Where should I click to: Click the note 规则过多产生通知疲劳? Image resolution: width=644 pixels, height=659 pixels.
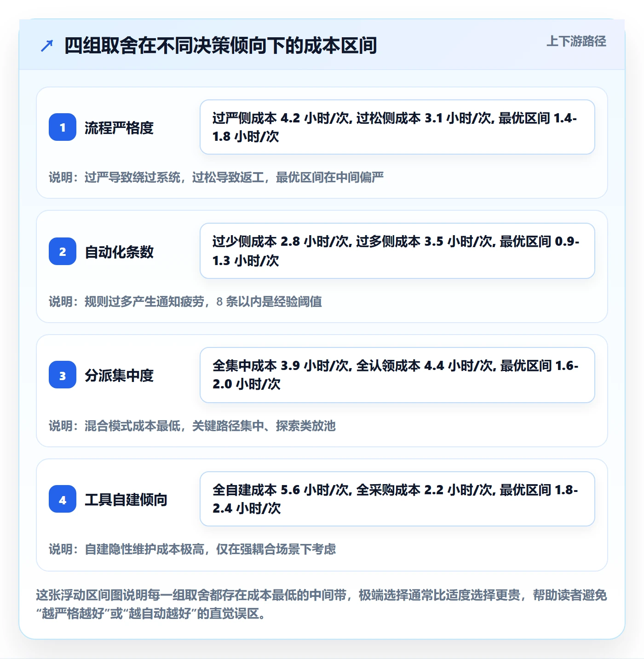[x=185, y=301]
